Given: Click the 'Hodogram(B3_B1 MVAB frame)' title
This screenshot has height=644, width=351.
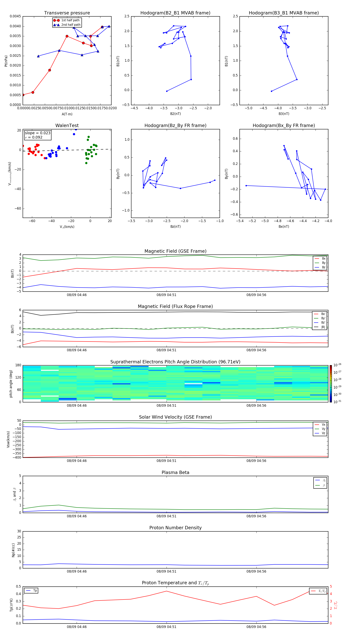Looking at the screenshot, I should point(284,13).
